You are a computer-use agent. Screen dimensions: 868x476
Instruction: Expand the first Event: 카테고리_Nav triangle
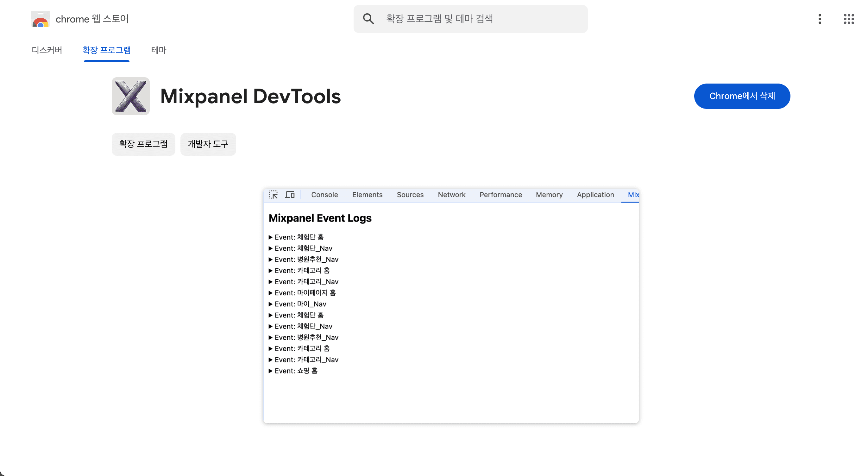(x=270, y=282)
